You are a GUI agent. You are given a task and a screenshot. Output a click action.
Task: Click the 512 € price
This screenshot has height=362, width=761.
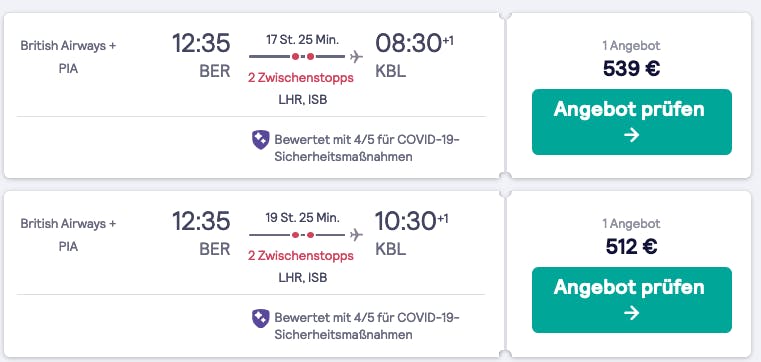click(631, 247)
